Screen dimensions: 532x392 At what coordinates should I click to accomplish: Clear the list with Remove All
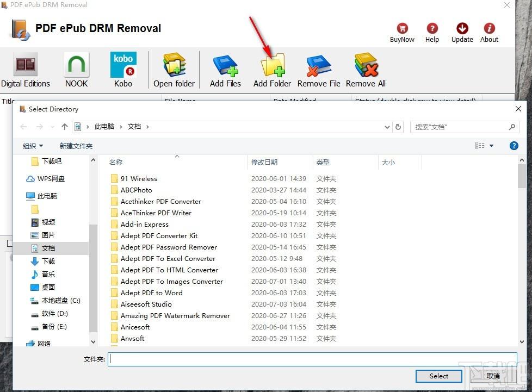[x=366, y=70]
